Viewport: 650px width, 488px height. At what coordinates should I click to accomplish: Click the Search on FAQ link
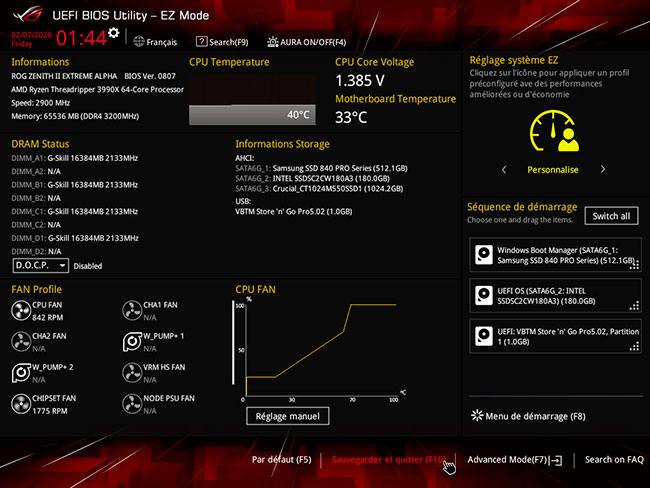pos(613,460)
